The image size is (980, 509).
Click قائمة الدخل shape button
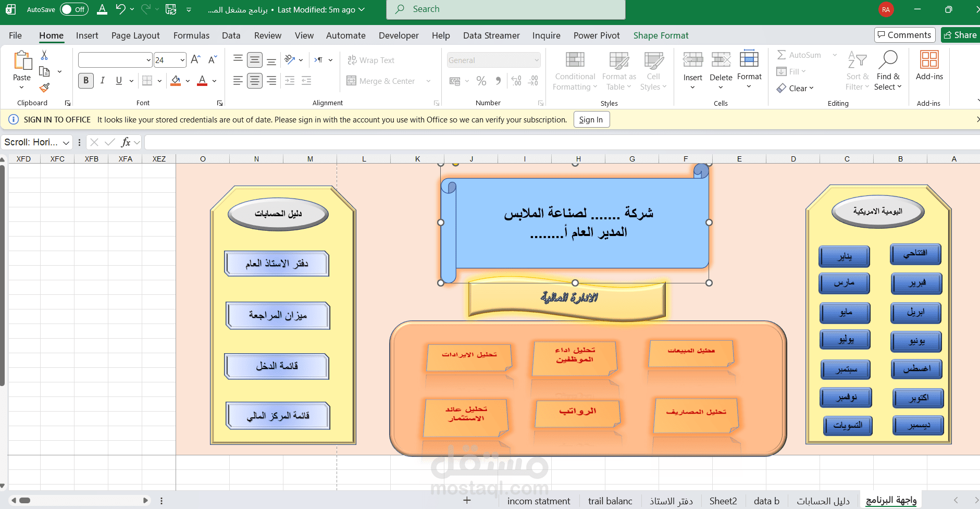point(277,366)
